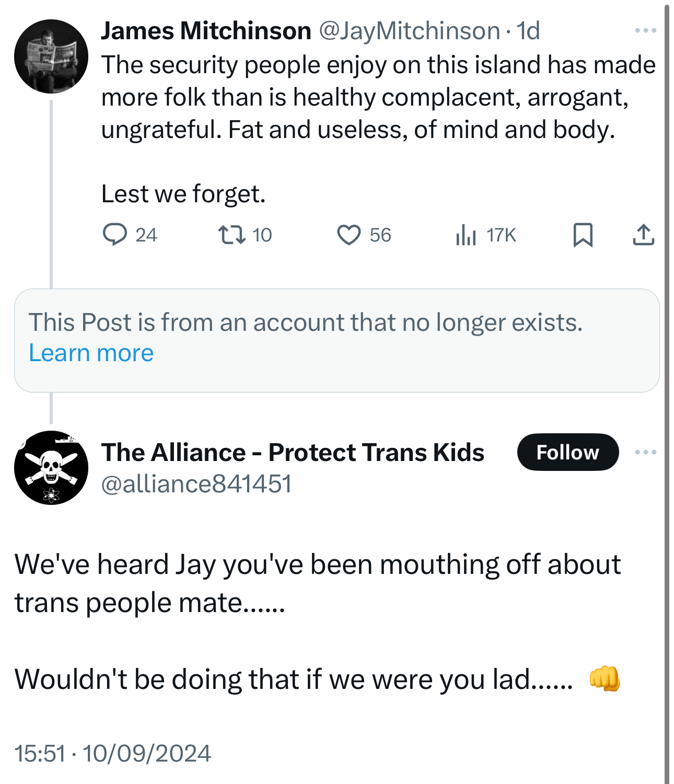
Task: Click the reply icon on James Mitchinson's post
Action: (114, 235)
